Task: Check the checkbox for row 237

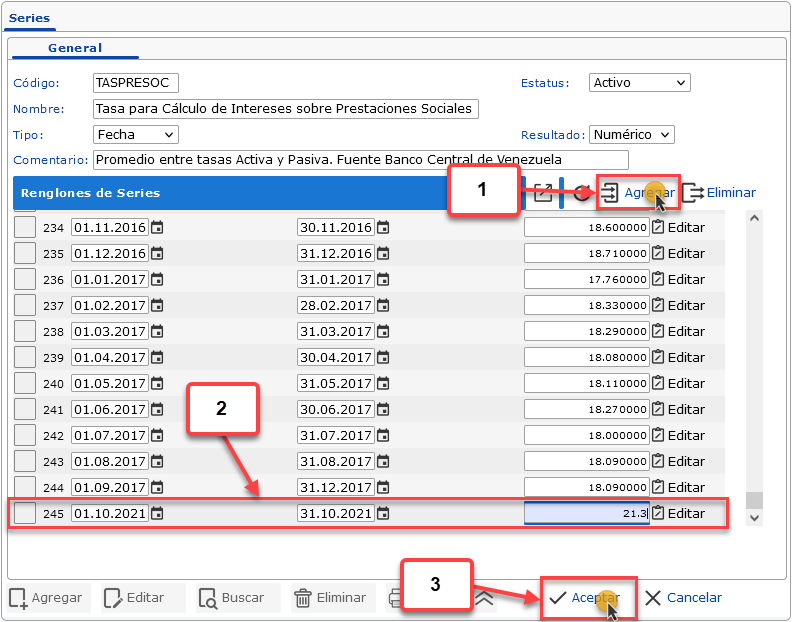Action: click(25, 305)
